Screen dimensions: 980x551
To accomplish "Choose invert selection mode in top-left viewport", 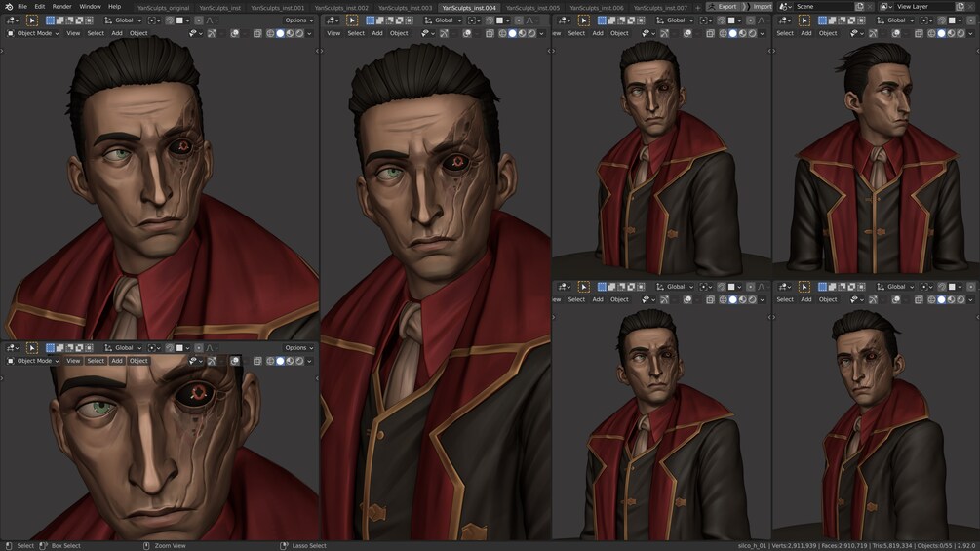I will pos(79,20).
